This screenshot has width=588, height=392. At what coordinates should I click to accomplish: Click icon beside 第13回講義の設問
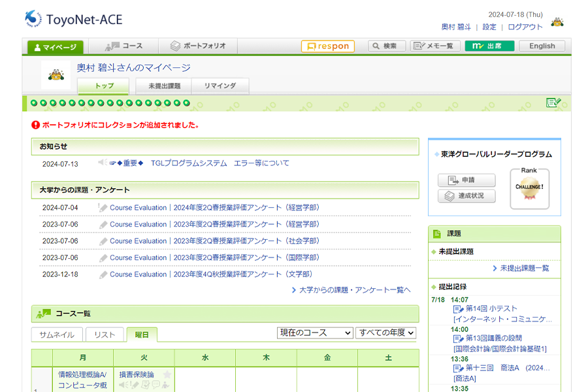pyautogui.click(x=458, y=338)
